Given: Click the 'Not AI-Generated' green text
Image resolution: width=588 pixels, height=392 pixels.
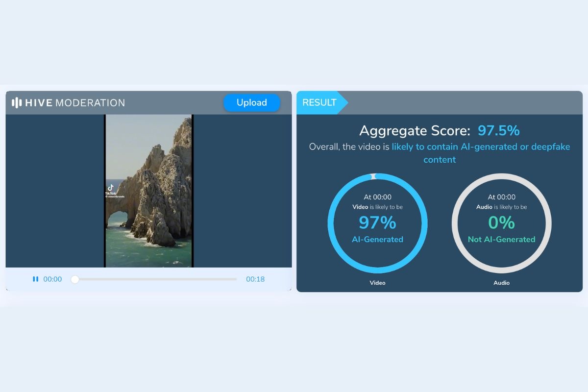Looking at the screenshot, I should click(x=501, y=240).
